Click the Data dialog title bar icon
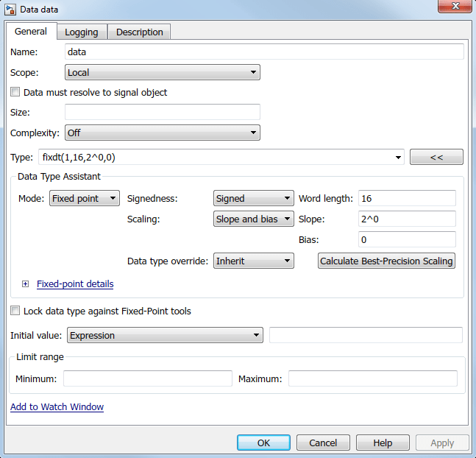The image size is (476, 458). [x=10, y=10]
